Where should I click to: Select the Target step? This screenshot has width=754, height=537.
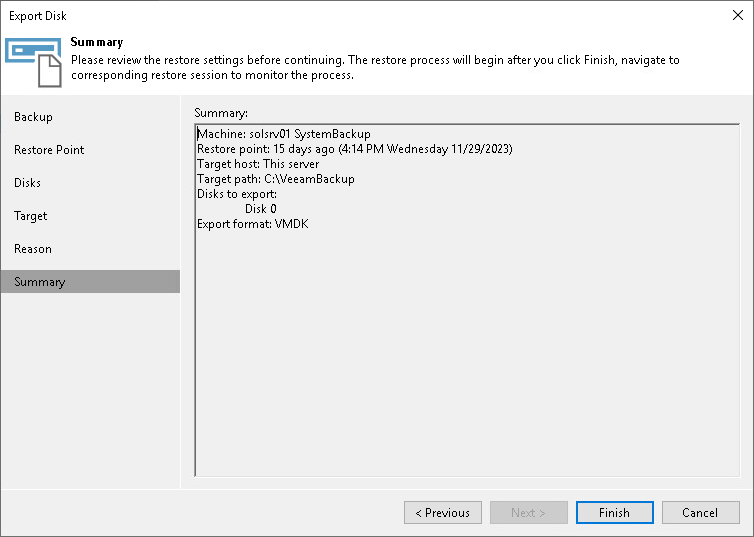(31, 216)
